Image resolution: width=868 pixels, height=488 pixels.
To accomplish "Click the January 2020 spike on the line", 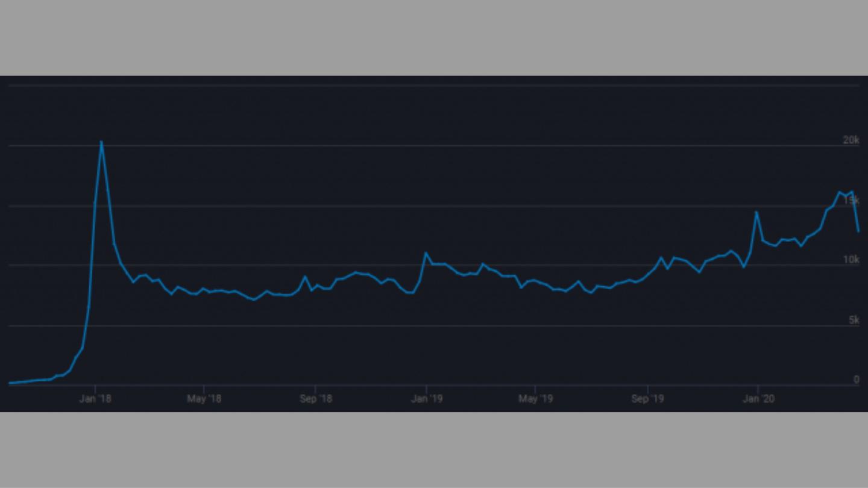I will (756, 212).
